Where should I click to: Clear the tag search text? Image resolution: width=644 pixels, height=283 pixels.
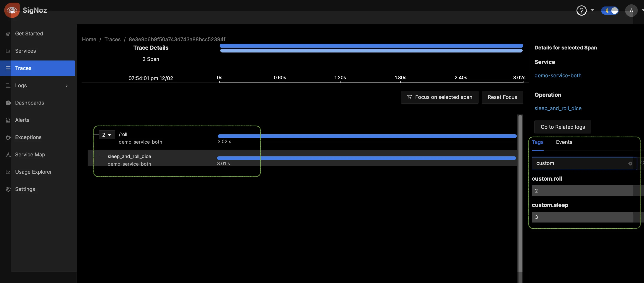(630, 164)
